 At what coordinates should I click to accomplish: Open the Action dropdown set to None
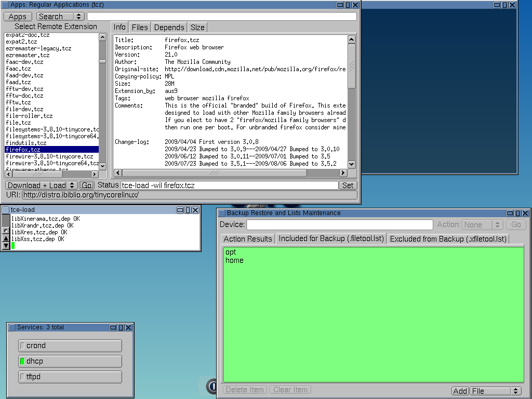click(x=482, y=224)
